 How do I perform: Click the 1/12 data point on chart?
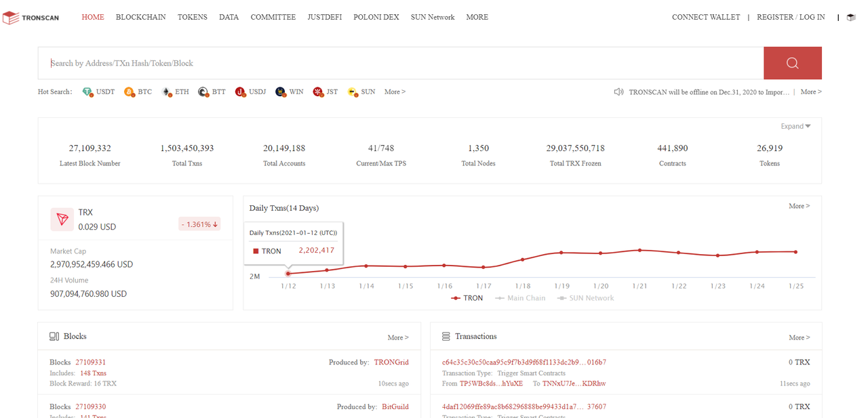[x=288, y=274]
